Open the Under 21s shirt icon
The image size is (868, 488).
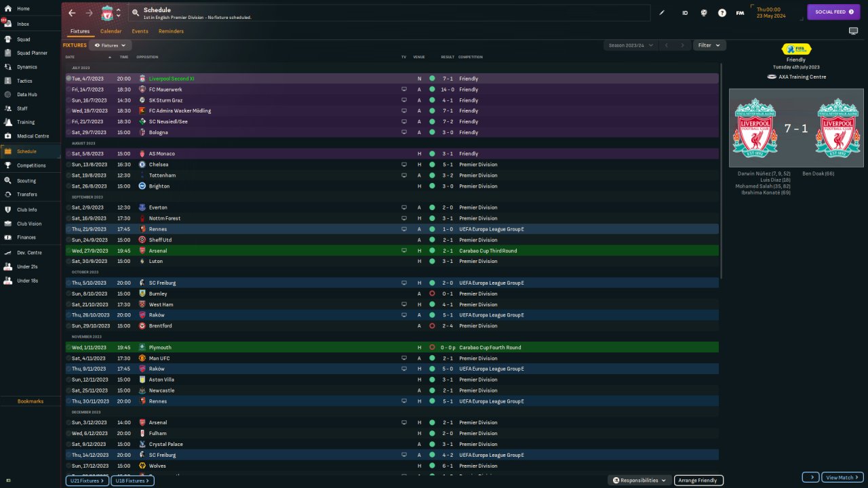pyautogui.click(x=8, y=266)
